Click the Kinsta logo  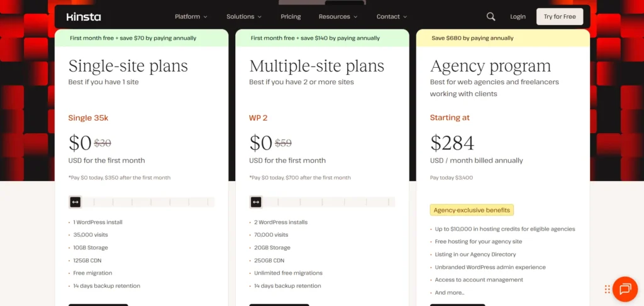tap(84, 17)
